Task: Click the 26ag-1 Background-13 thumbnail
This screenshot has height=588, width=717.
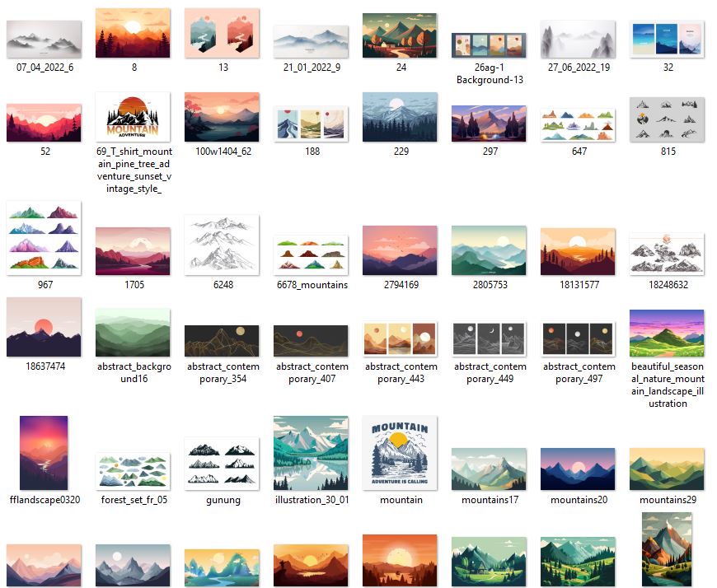Action: pyautogui.click(x=489, y=44)
